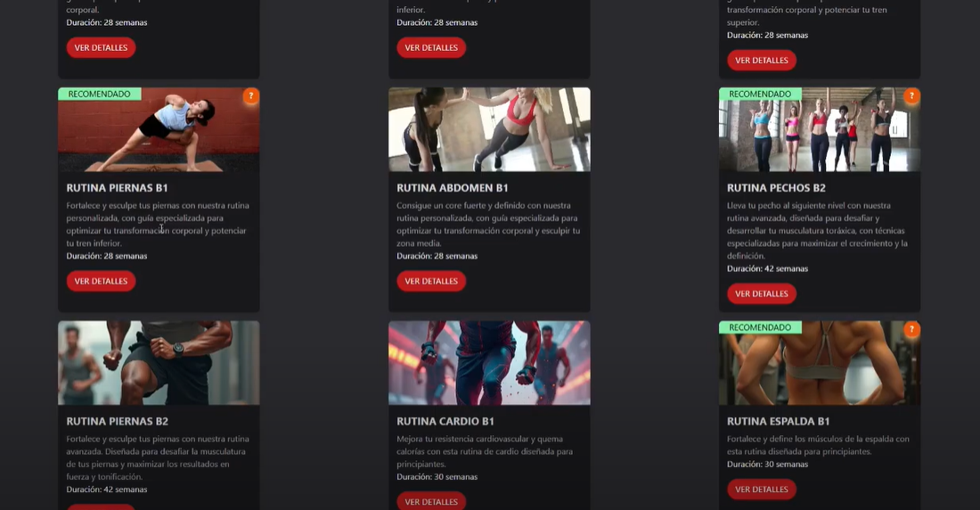Click the question mark icon on Rutina Piernas B1
Screen dimensions: 980x510
250,96
